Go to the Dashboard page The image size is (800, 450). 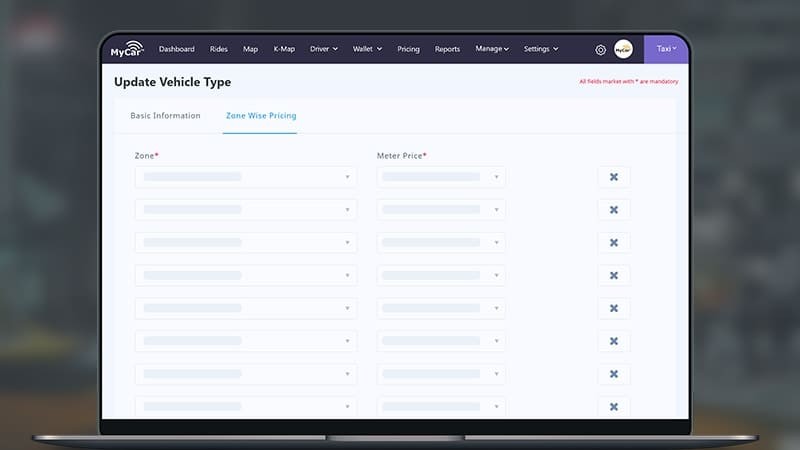(x=176, y=49)
